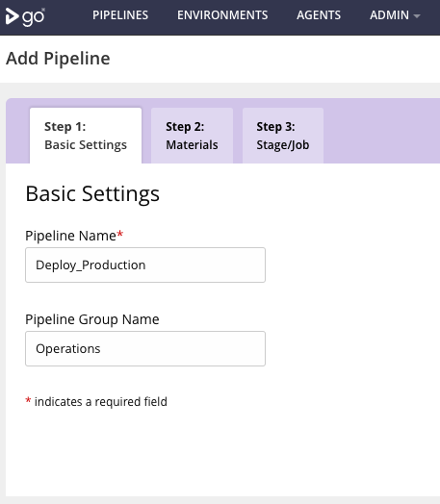Open the PIPELINES menu item
The height and width of the screenshot is (504, 440).
(x=120, y=15)
